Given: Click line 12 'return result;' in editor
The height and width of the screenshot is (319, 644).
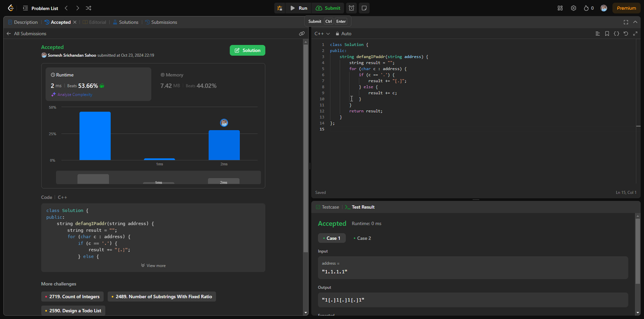Looking at the screenshot, I should [x=365, y=111].
